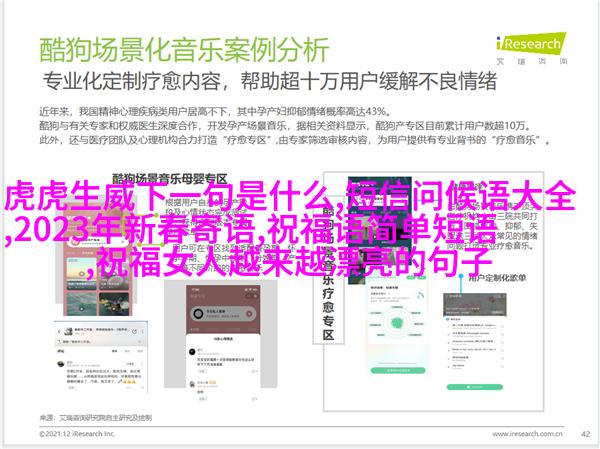Click the iResearch logo
The width and height of the screenshot is (600, 449).
tap(532, 48)
